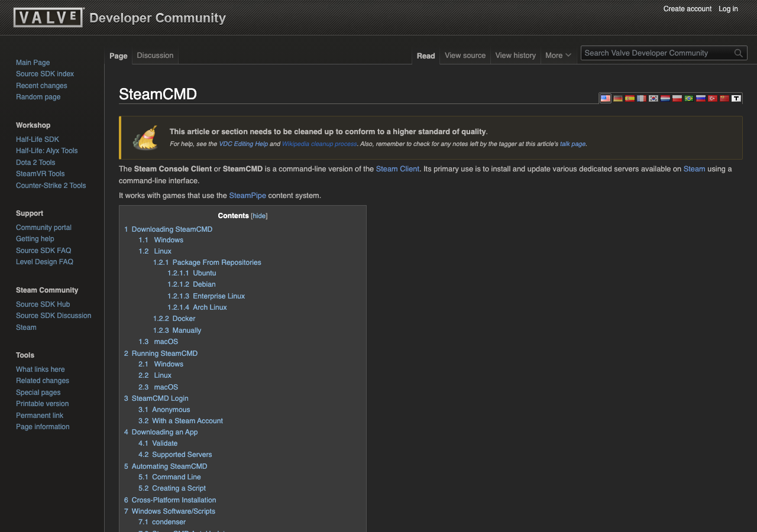Open Source SDK index link
The image size is (757, 532).
[45, 74]
